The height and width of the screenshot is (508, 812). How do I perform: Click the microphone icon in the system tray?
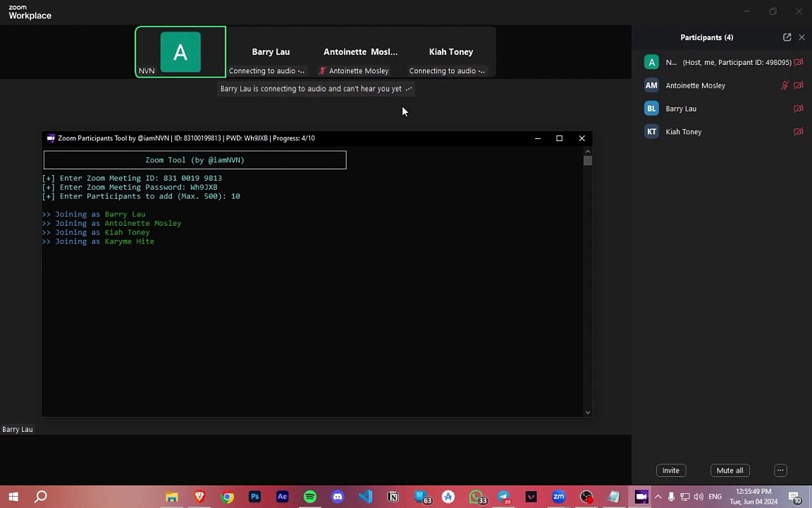coord(671,497)
